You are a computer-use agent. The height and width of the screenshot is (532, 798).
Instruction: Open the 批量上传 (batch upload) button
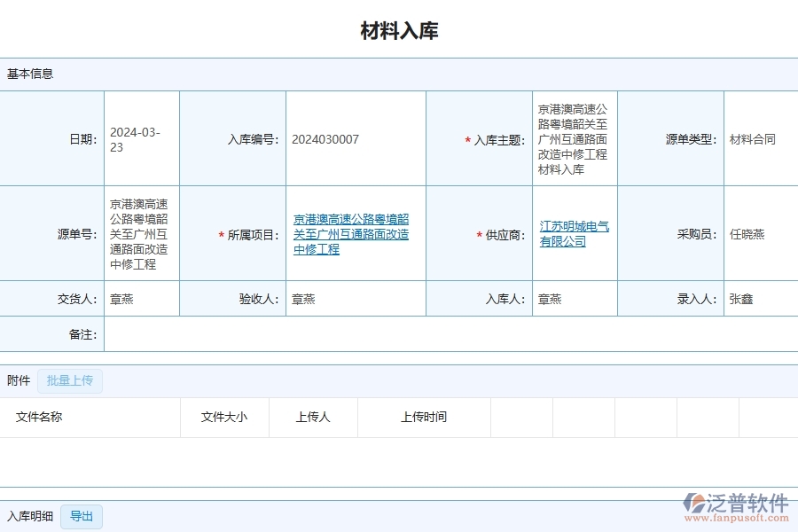click(x=70, y=380)
